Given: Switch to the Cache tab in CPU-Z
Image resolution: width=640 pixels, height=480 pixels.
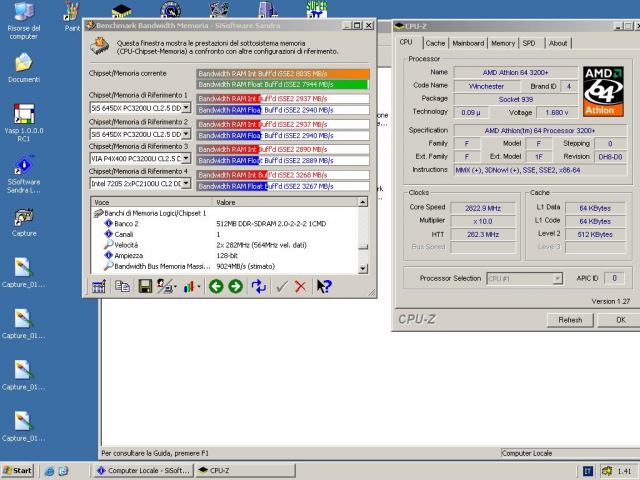Looking at the screenshot, I should tap(435, 43).
